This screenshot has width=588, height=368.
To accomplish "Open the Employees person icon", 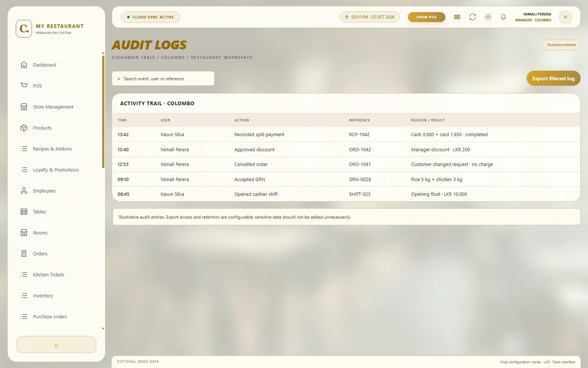I will [x=24, y=191].
